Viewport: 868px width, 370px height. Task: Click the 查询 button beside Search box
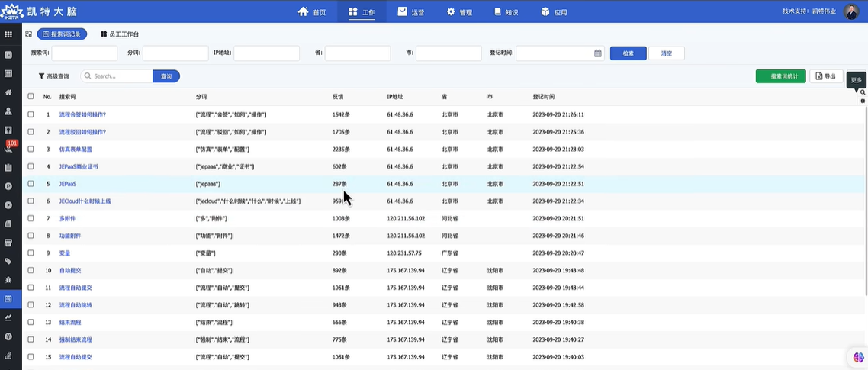(x=166, y=76)
